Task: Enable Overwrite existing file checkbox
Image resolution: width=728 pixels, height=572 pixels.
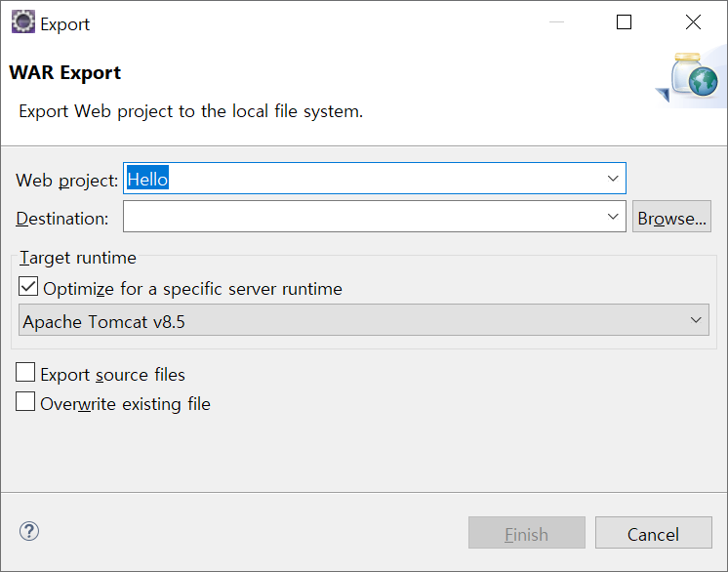Action: click(25, 401)
